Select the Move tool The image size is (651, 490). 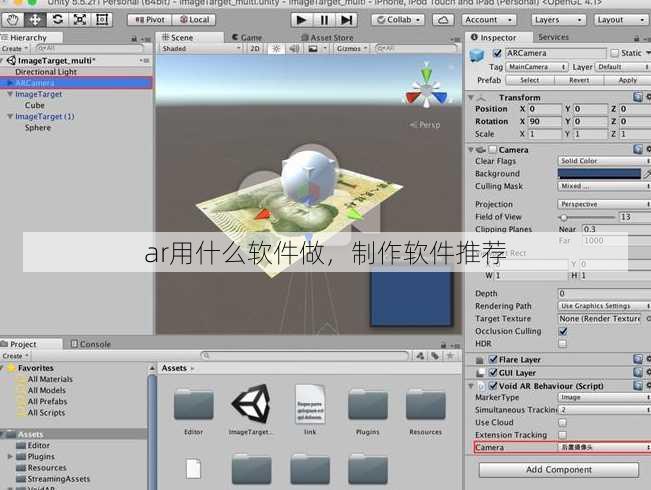[x=35, y=20]
